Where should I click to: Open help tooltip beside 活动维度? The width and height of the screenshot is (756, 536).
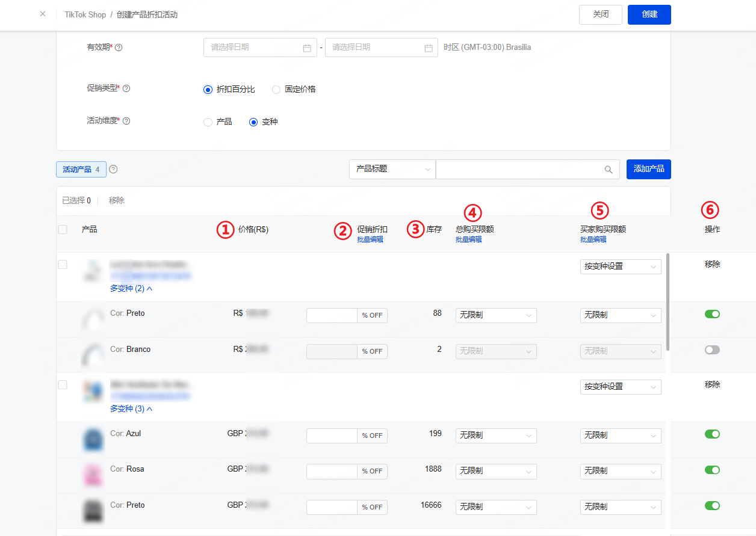click(x=126, y=121)
